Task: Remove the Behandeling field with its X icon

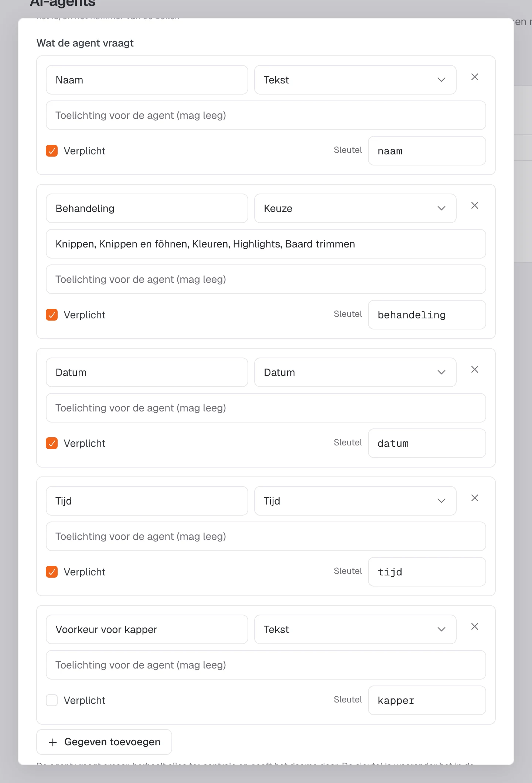Action: coord(475,205)
